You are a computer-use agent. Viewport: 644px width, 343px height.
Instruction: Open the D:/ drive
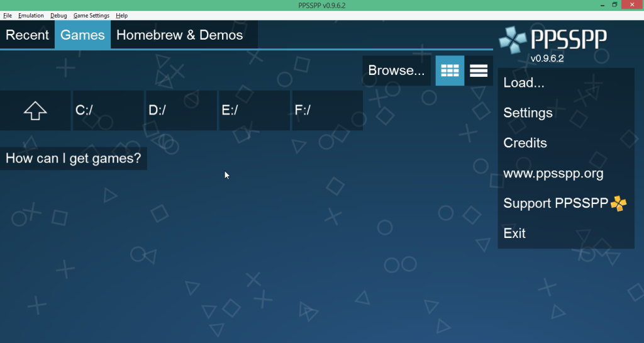182,111
